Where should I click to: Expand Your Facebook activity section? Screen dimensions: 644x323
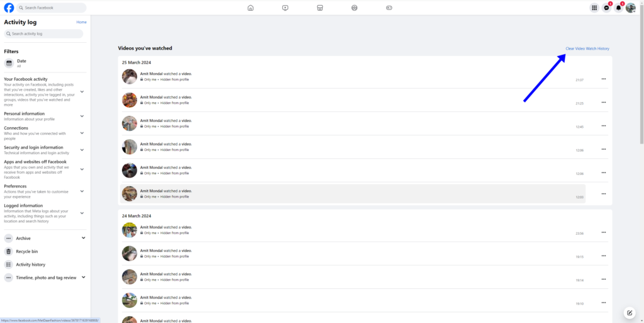coord(82,92)
